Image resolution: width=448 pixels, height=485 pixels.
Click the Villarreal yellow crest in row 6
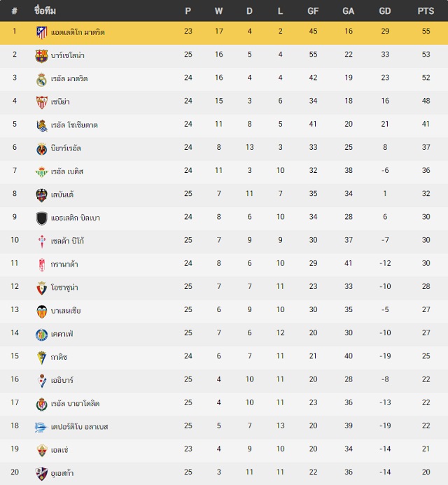coord(41,149)
